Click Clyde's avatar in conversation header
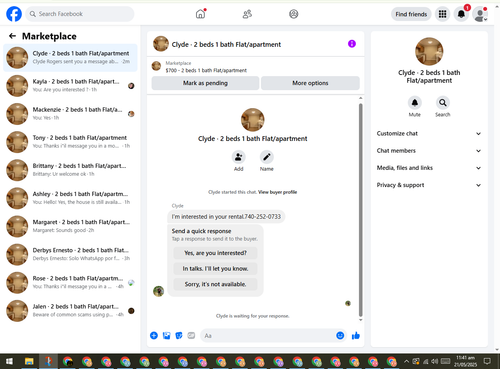The width and height of the screenshot is (500, 369). click(x=161, y=44)
